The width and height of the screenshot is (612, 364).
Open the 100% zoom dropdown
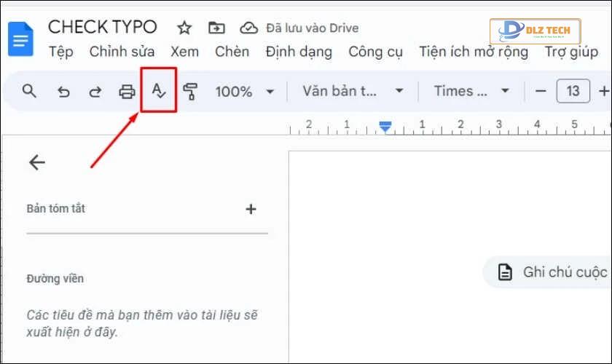[x=244, y=92]
